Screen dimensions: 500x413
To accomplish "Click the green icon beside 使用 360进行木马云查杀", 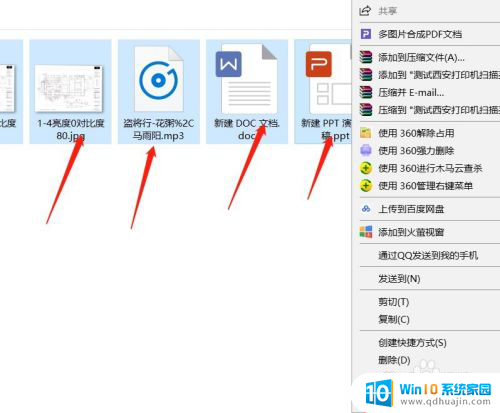I will pos(366,168).
